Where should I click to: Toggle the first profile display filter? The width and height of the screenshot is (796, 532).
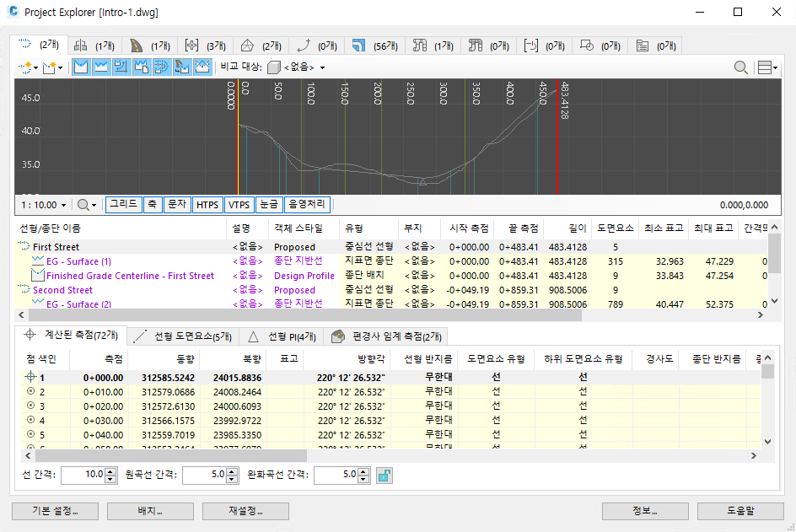click(x=81, y=67)
